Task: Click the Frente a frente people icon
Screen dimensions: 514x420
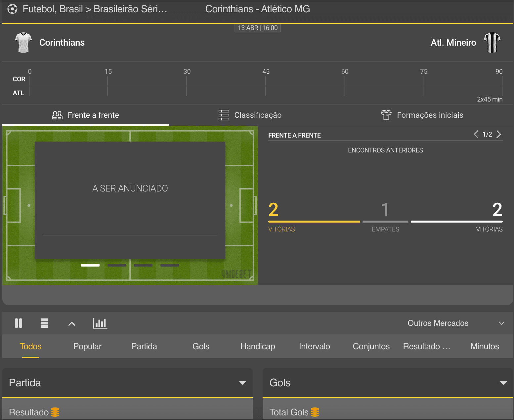Action: [x=57, y=115]
